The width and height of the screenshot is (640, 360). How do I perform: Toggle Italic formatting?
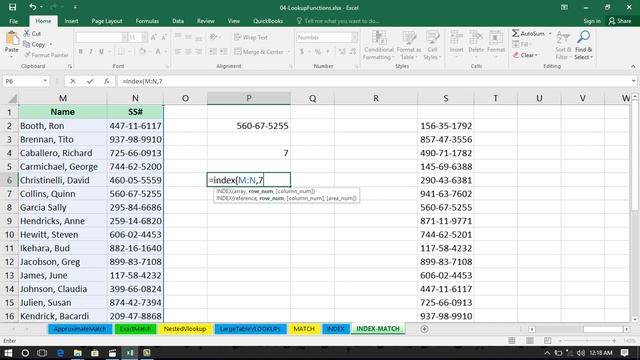coord(91,51)
